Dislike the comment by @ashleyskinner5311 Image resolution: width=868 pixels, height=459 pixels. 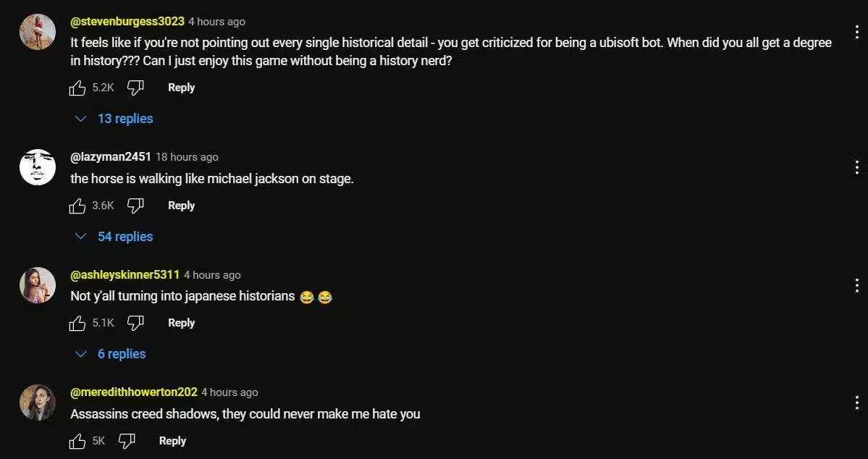click(135, 323)
